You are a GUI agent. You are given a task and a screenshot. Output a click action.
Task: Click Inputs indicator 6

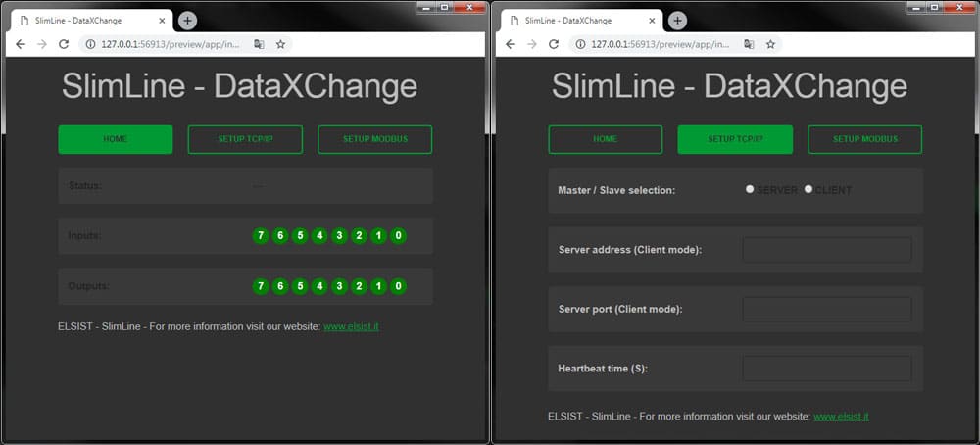pyautogui.click(x=280, y=236)
